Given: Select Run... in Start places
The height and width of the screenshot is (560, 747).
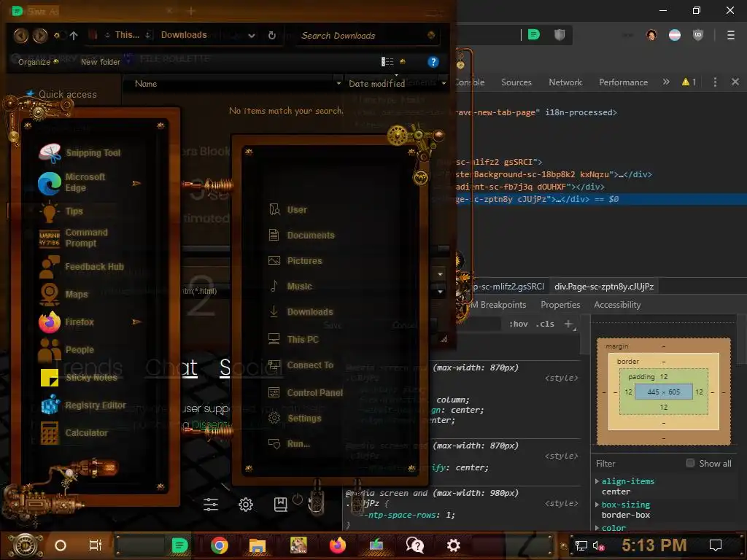Looking at the screenshot, I should coord(289,444).
